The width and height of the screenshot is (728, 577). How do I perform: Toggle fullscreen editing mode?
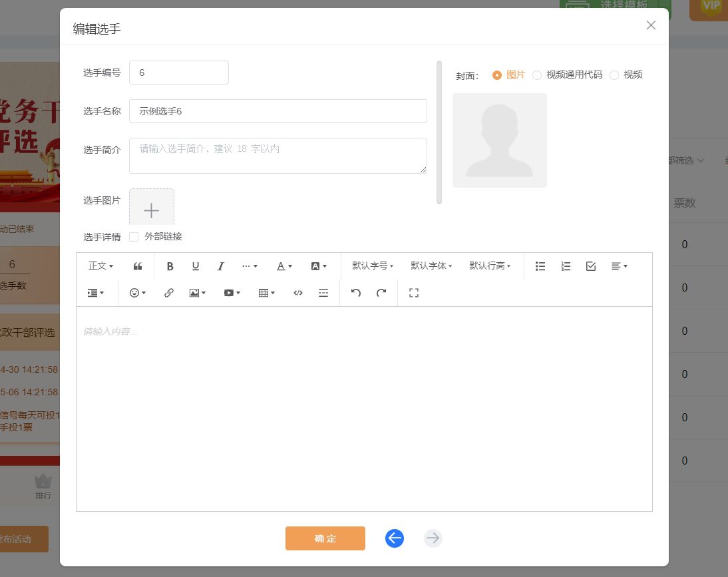413,293
